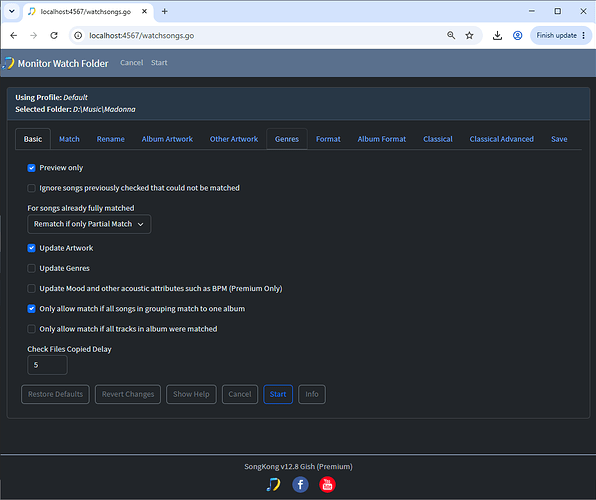Switch to the Album Artwork tab

167,139
